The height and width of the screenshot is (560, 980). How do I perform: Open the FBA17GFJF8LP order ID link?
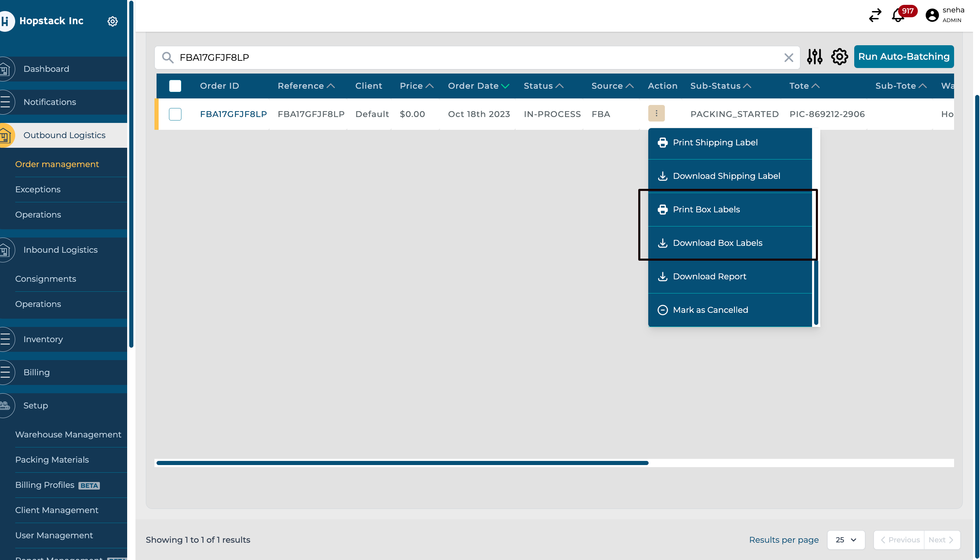click(x=233, y=114)
